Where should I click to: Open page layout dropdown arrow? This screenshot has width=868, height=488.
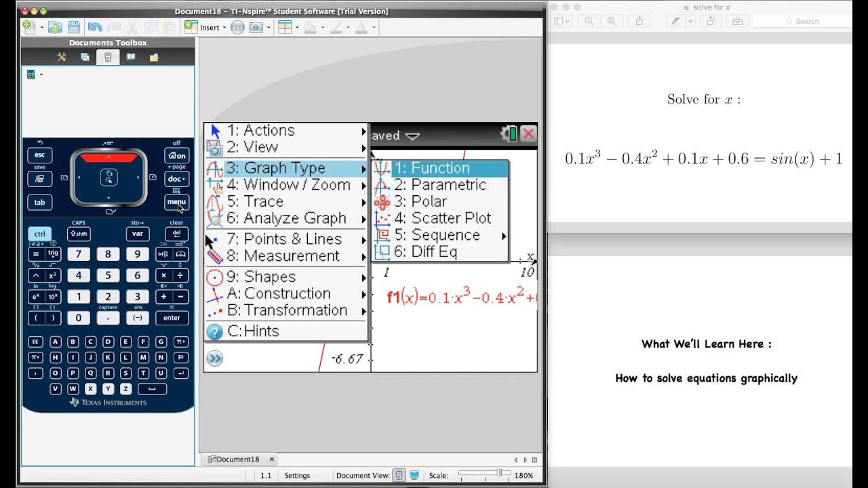pyautogui.click(x=297, y=28)
